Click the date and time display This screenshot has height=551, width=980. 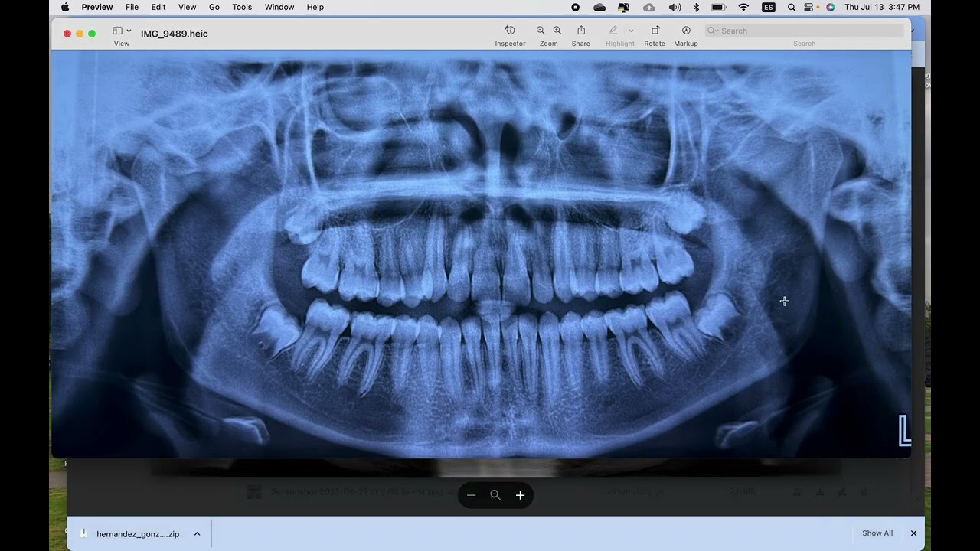click(x=882, y=7)
